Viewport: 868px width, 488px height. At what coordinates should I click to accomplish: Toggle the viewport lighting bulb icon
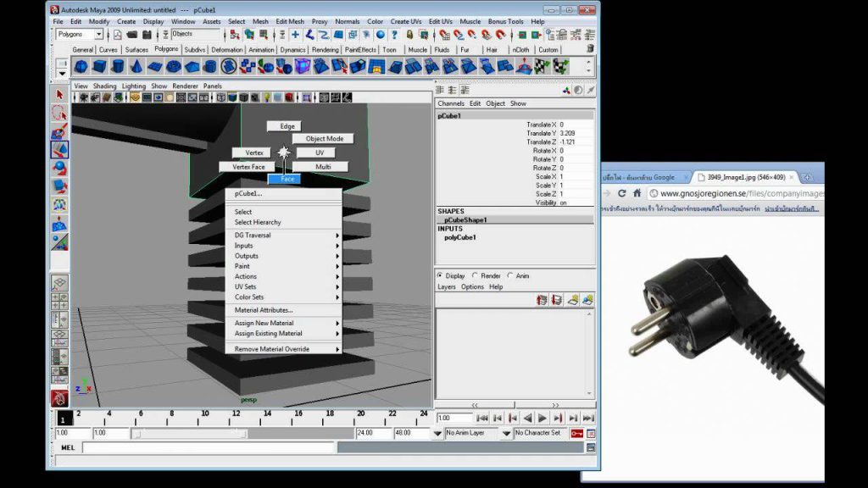coord(266,98)
